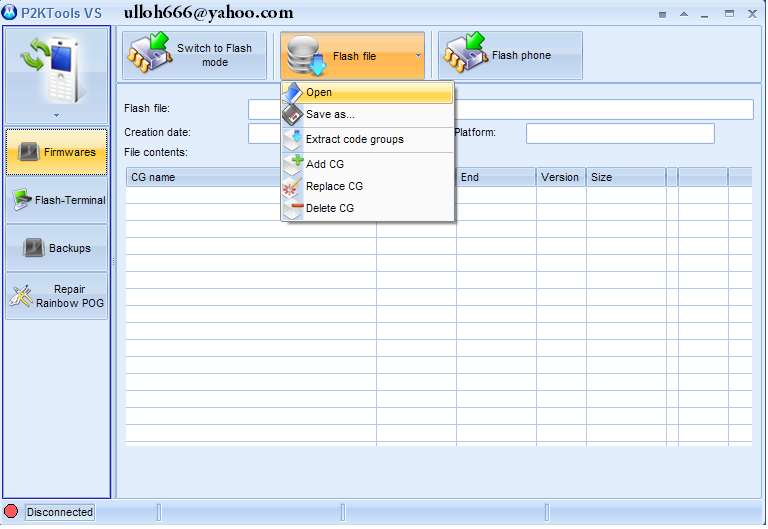Viewport: 768px width, 529px height.
Task: Select Save as... menu entry
Action: click(367, 115)
